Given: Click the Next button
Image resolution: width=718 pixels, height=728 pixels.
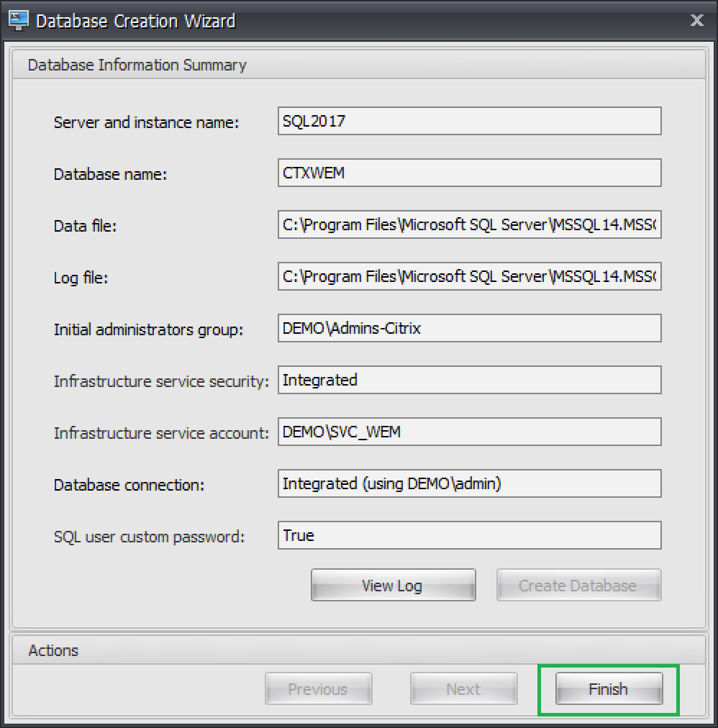Looking at the screenshot, I should click(x=463, y=689).
